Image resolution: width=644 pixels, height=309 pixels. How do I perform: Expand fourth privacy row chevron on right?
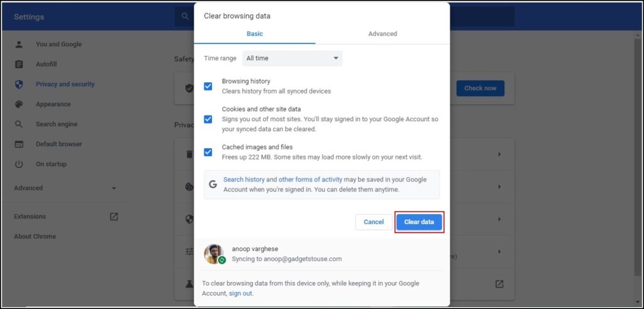[499, 251]
